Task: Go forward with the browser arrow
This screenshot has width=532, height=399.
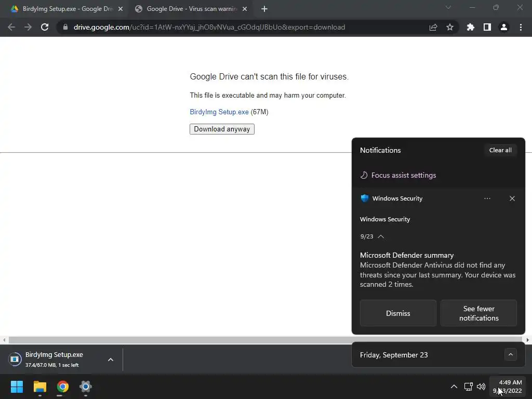Action: 28,27
